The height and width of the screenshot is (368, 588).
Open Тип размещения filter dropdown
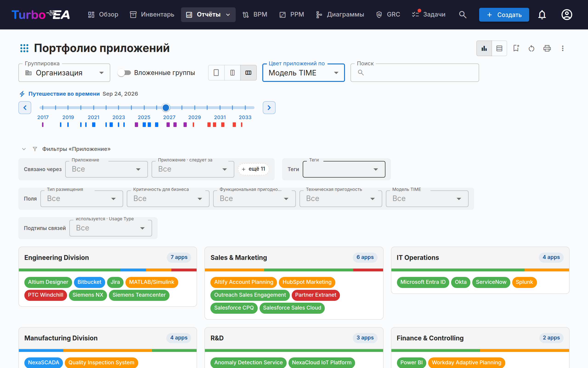[x=82, y=198]
